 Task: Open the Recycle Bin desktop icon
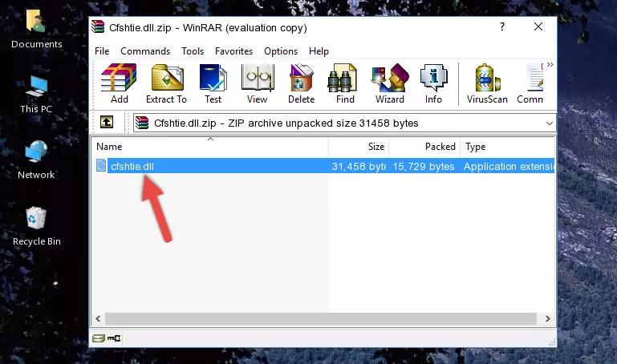(37, 226)
